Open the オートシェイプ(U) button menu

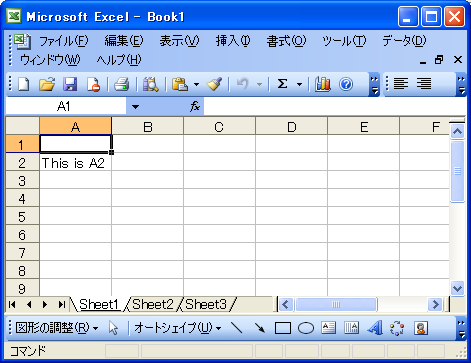(x=177, y=328)
